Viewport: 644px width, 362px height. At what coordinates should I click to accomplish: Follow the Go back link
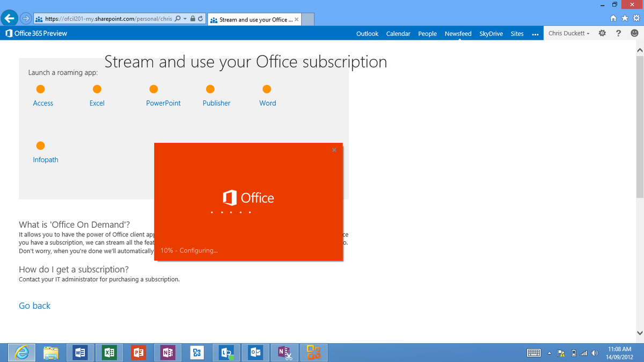[x=34, y=306]
